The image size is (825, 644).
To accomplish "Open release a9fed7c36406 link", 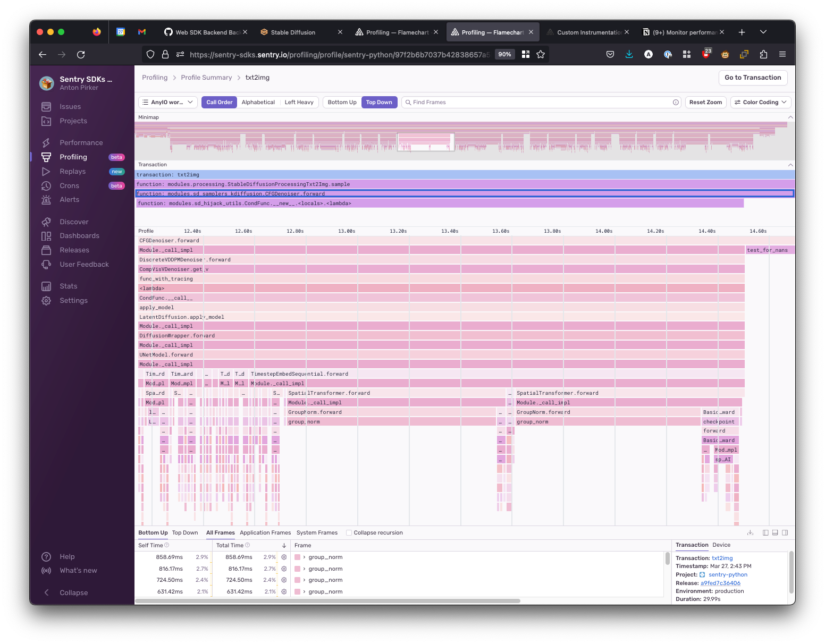I will click(x=720, y=583).
